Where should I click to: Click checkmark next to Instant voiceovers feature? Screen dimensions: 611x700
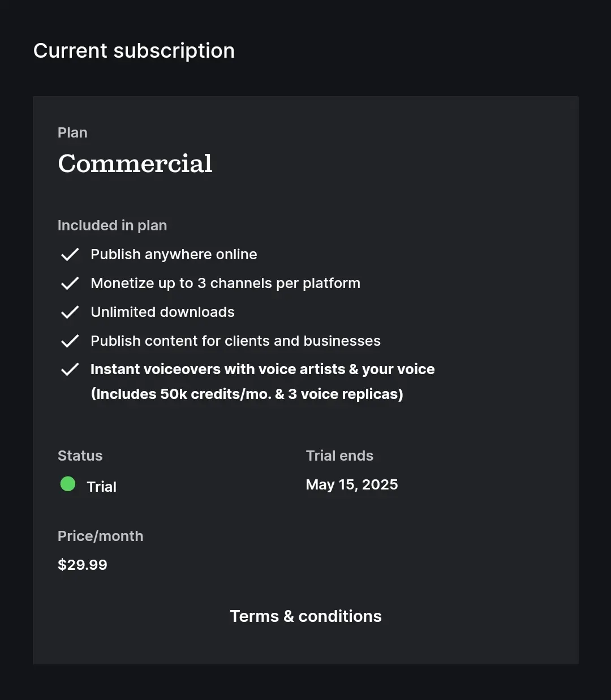point(70,370)
